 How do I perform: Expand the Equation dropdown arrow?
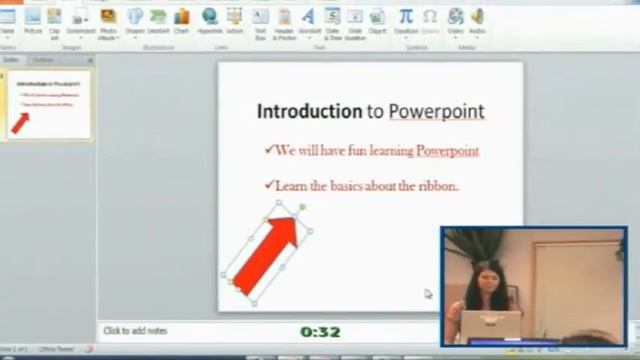coord(406,38)
